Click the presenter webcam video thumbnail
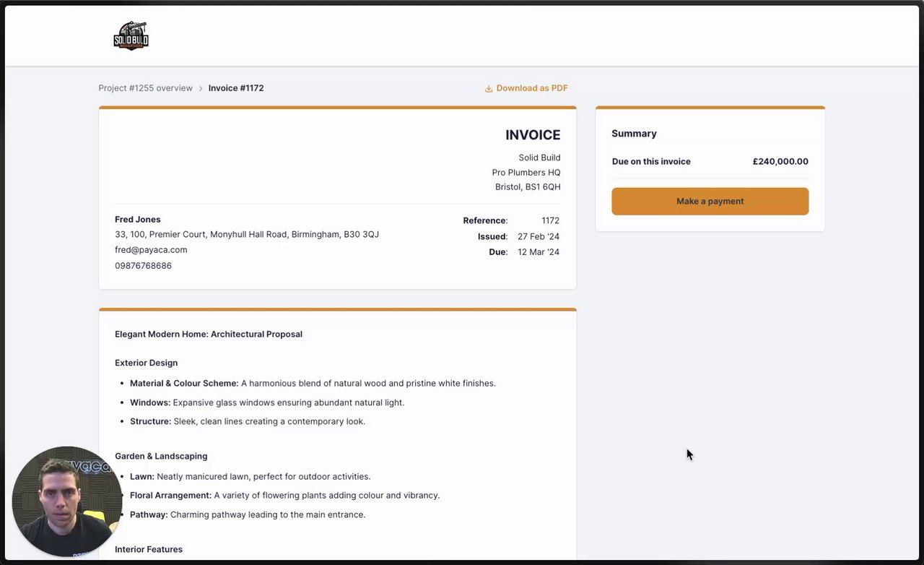This screenshot has width=924, height=565. pos(67,501)
